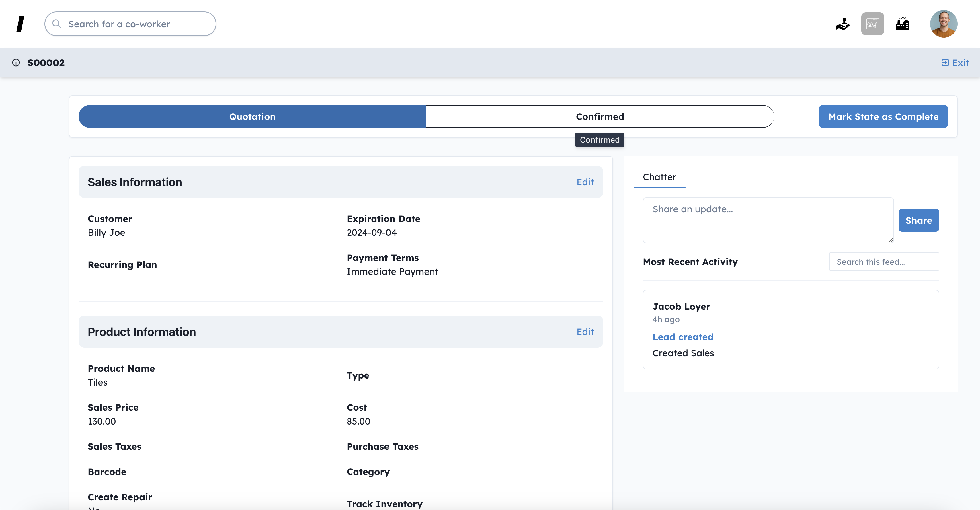This screenshot has height=510, width=980.
Task: Click the info icon beside S00002
Action: tap(16, 63)
